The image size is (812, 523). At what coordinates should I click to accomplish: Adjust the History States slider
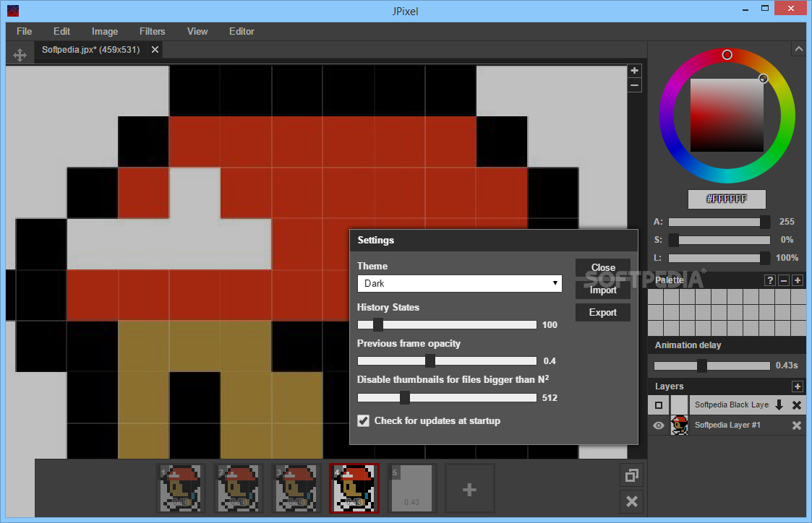447,325
